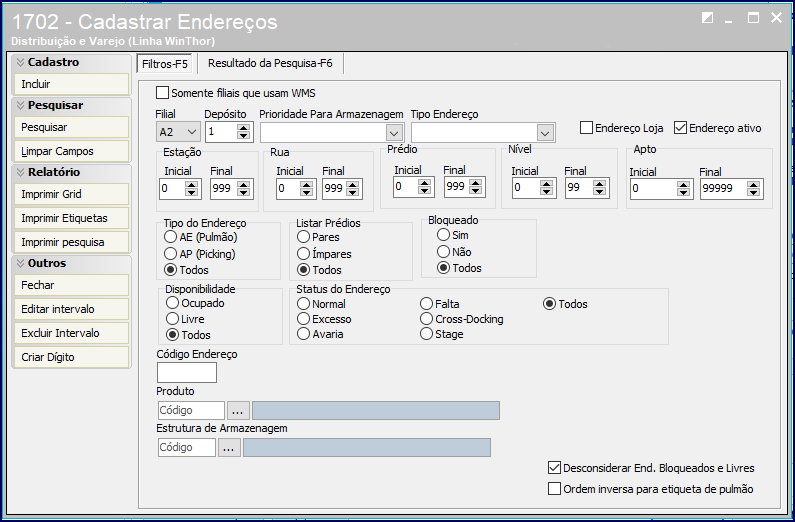Viewport: 795px width, 522px height.
Task: Click Limpar Campos button
Action: pos(71,151)
